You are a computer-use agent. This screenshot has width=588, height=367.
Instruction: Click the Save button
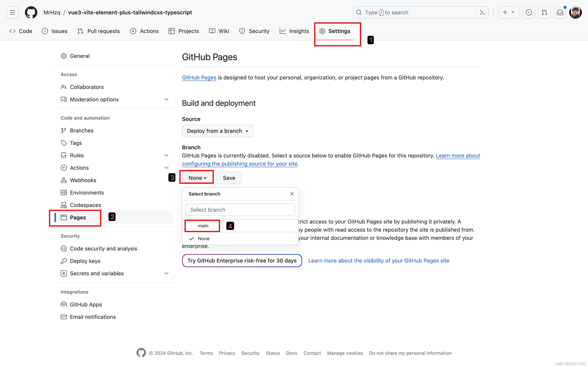pos(229,178)
